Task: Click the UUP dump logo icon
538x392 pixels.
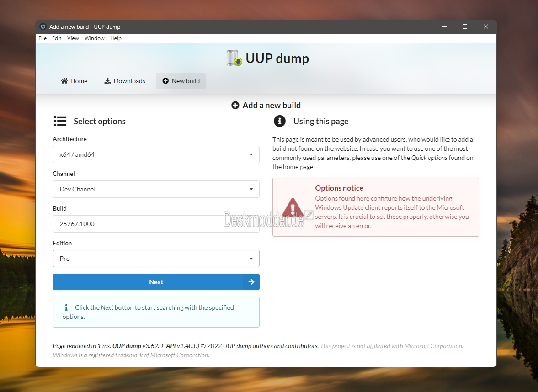Action: click(x=234, y=58)
